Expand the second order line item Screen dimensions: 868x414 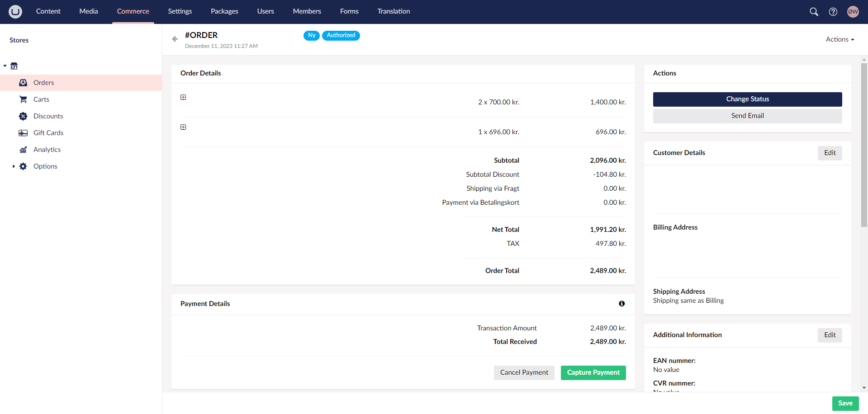(183, 127)
